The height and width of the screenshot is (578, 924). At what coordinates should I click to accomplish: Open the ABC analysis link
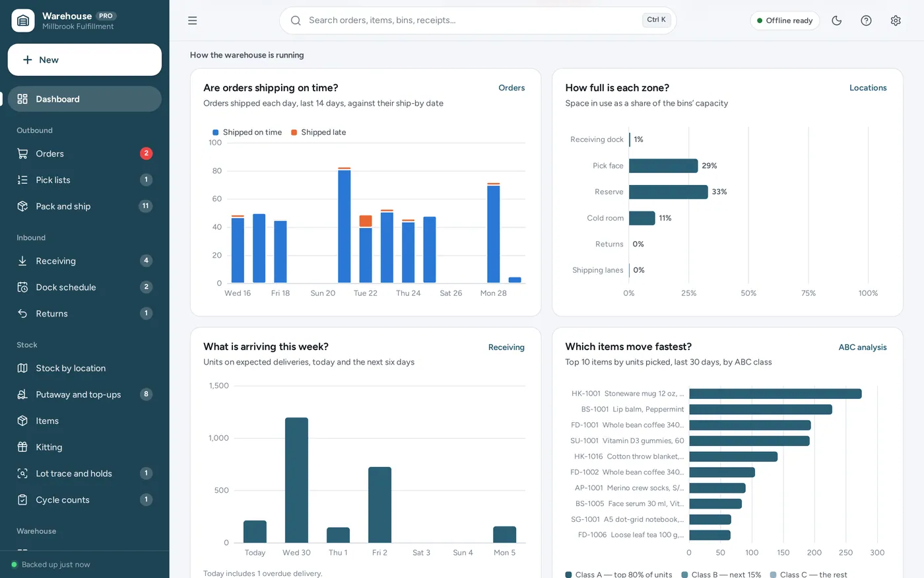point(863,347)
